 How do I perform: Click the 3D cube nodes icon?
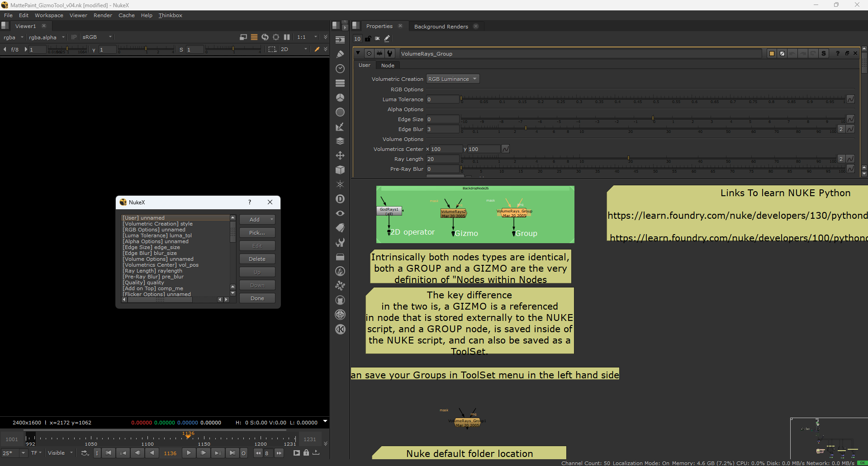tap(340, 170)
